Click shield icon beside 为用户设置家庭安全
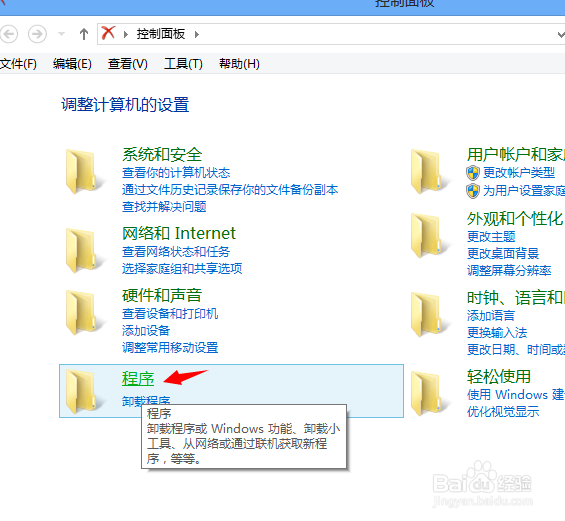 point(473,191)
